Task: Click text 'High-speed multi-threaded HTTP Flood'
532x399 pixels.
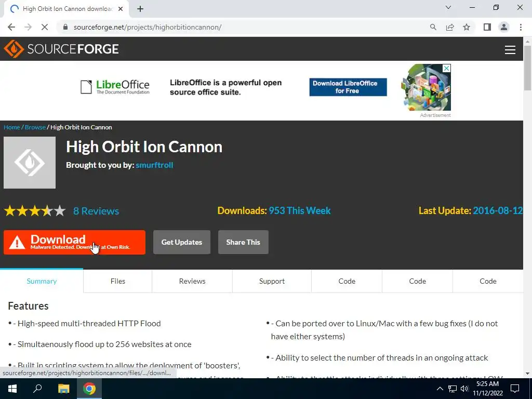Action: [89, 324]
